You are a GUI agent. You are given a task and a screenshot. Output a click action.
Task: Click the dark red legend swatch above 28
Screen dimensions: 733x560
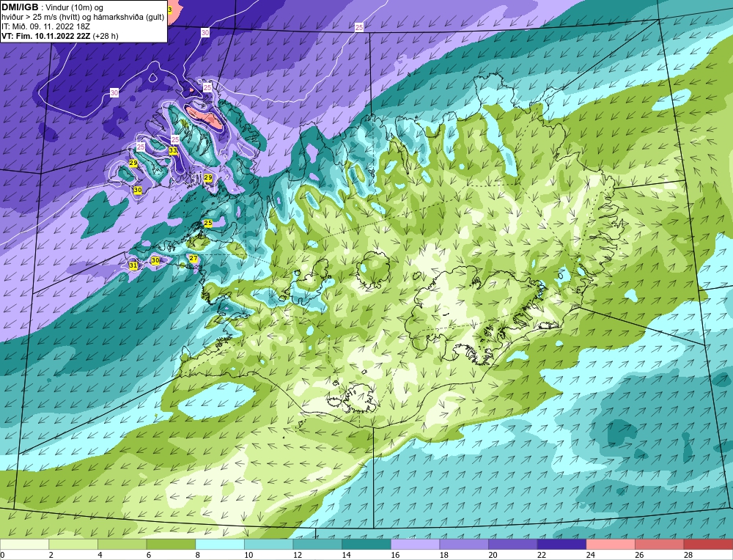[708, 544]
